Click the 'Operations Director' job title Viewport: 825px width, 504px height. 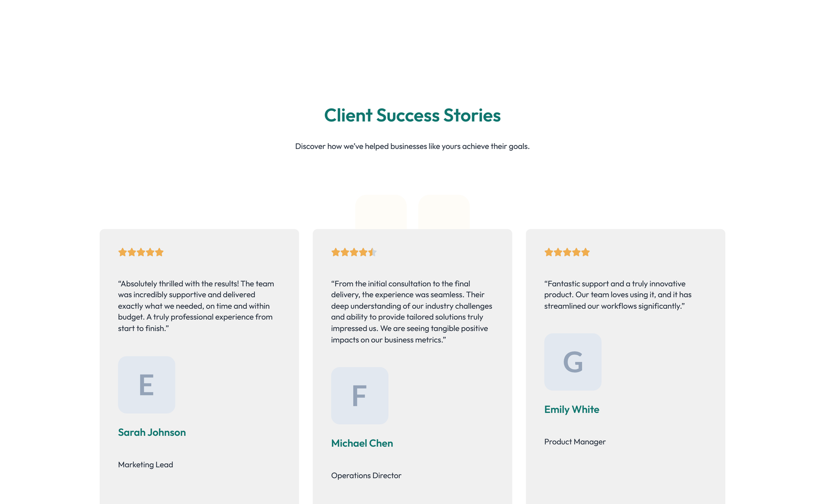click(x=366, y=475)
